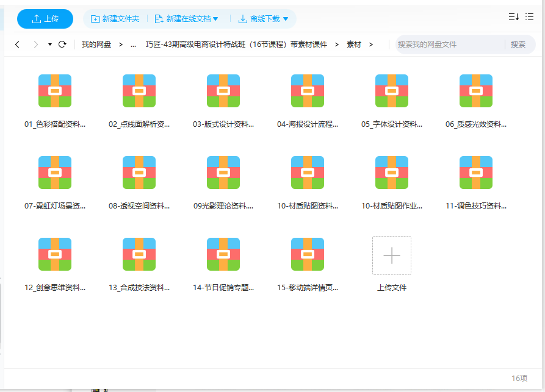Select the 03-版式设计资料 archive icon
The width and height of the screenshot is (545, 392).
223,91
